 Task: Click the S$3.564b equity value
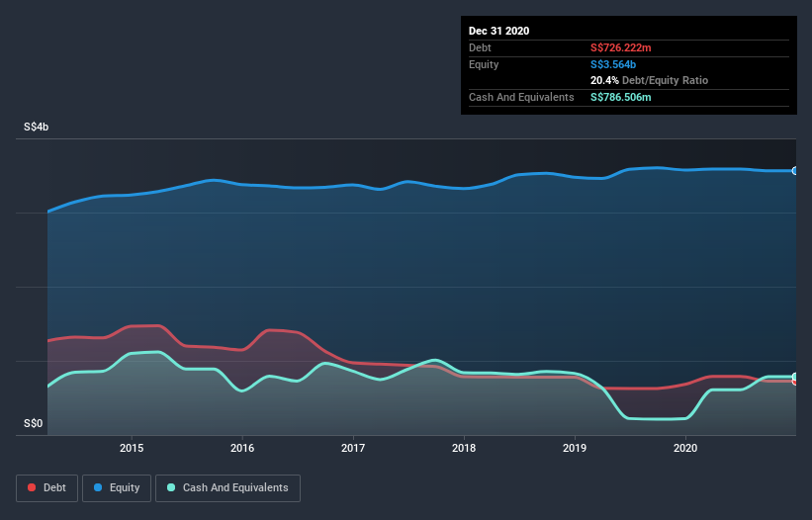point(613,64)
